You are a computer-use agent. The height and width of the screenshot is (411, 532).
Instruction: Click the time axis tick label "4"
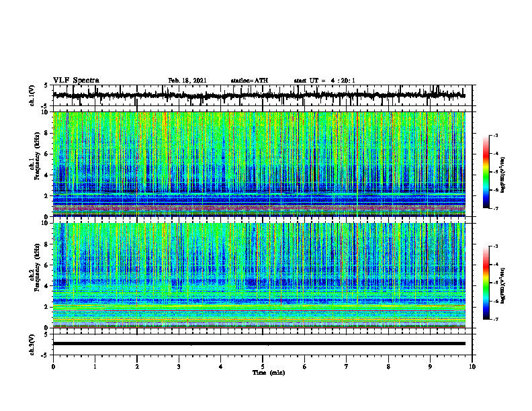[x=221, y=367]
